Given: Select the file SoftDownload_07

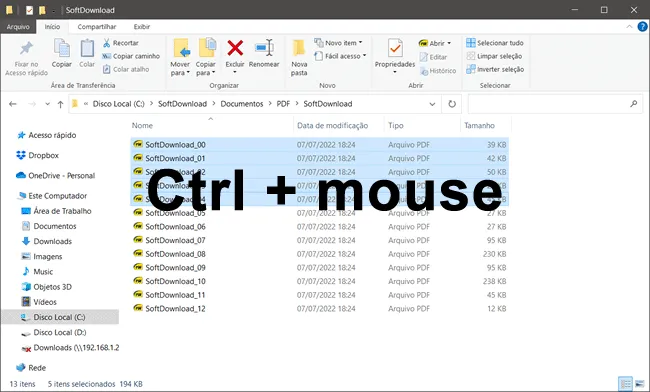Looking at the screenshot, I should click(319, 240).
